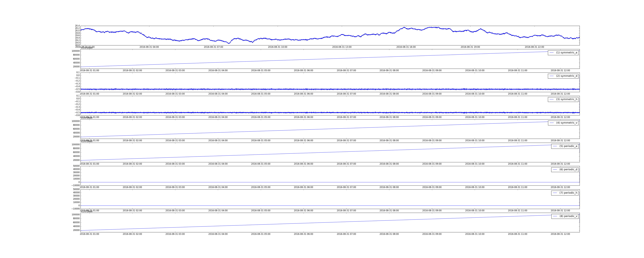644x258 pixels.
Task: Click "10:00" tick under the symmetric_a plot
Action: pyautogui.click(x=475, y=71)
